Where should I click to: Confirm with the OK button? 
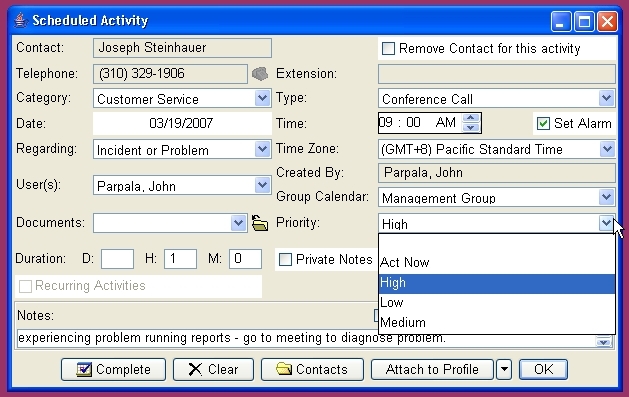544,369
